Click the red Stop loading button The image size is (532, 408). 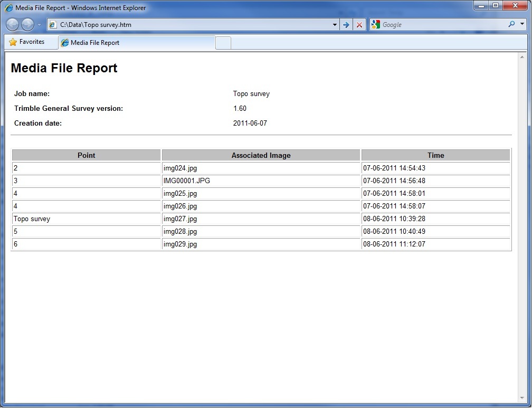(359, 25)
